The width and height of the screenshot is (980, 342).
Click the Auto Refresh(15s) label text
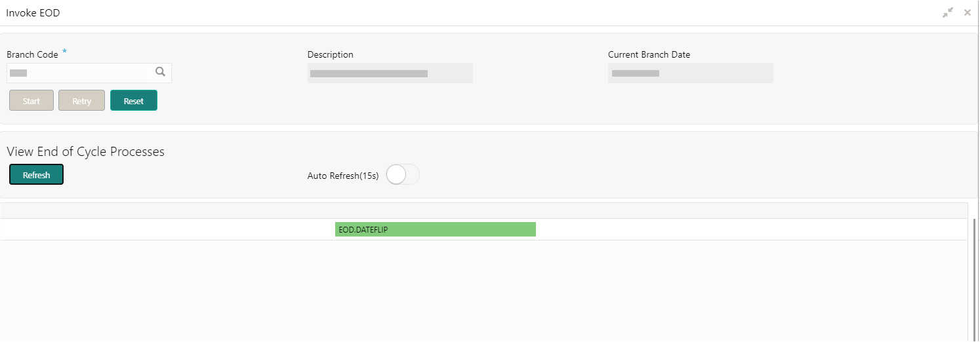[x=342, y=176]
